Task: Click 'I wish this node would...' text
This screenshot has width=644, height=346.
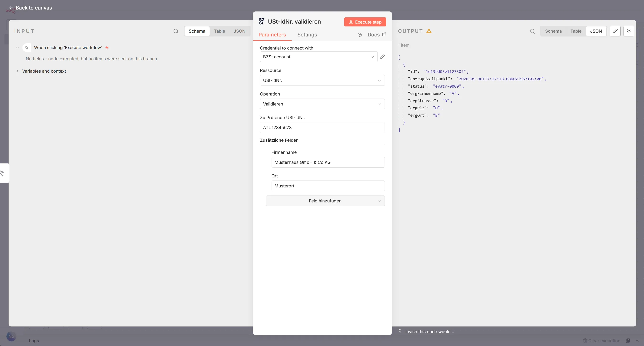Action: point(429,331)
